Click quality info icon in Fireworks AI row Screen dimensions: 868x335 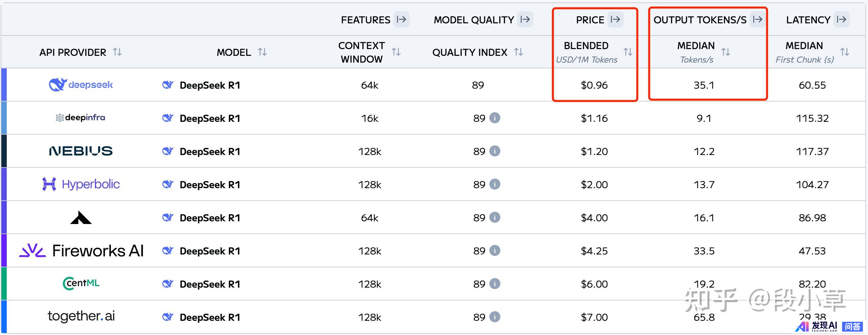pyautogui.click(x=495, y=250)
